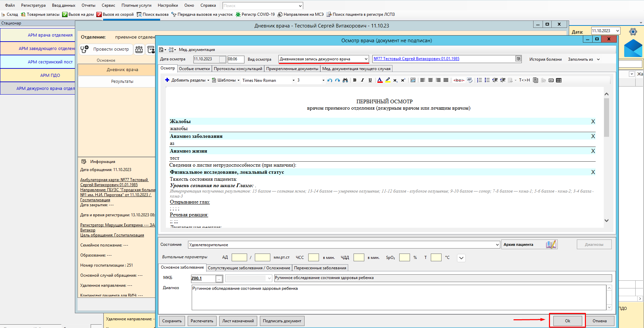Image resolution: width=644 pixels, height=328 pixels.
Task: Open Перенесенные заболевания tab
Action: [x=320, y=268]
